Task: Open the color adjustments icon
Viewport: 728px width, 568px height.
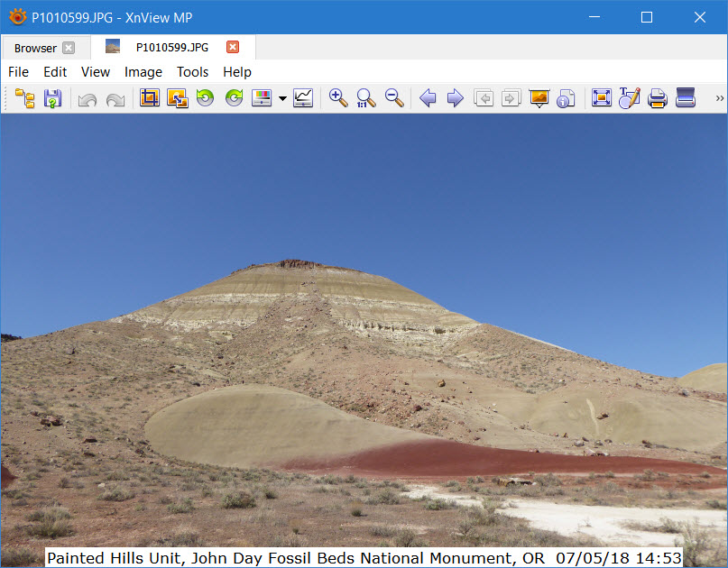Action: click(x=262, y=98)
